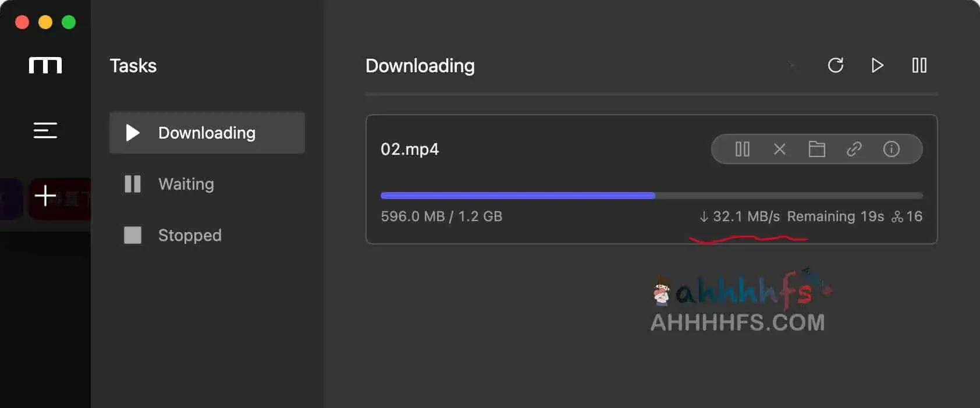
Task: Click the plus icon to add a task
Action: click(x=45, y=197)
